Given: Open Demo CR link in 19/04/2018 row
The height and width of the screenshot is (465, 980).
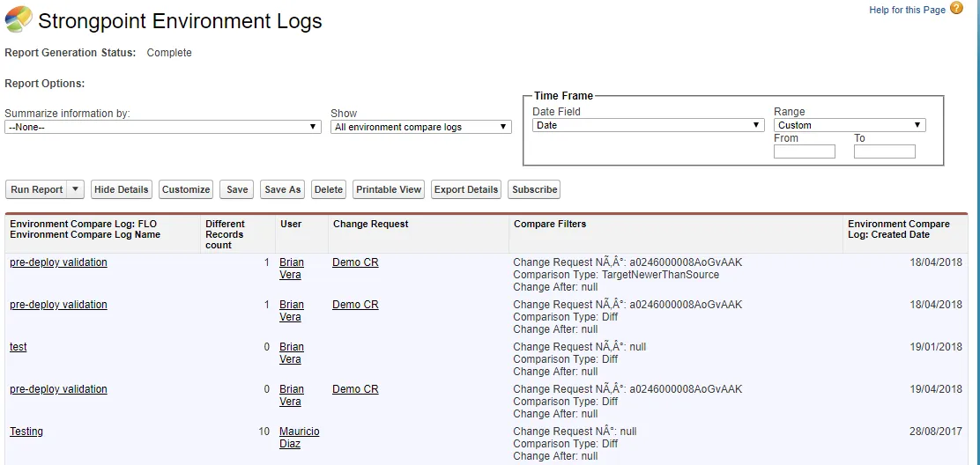Looking at the screenshot, I should pyautogui.click(x=355, y=389).
